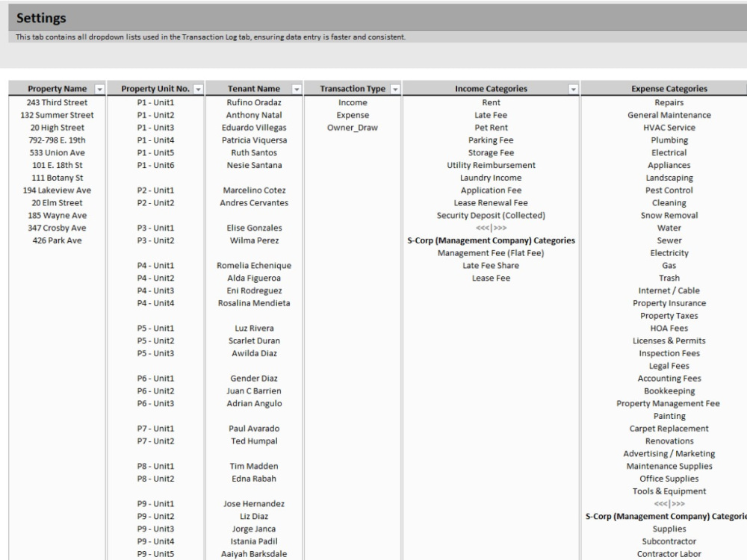Screen dimensions: 747x560
Task: Click the Tools & Equipment expense category
Action: (x=669, y=491)
